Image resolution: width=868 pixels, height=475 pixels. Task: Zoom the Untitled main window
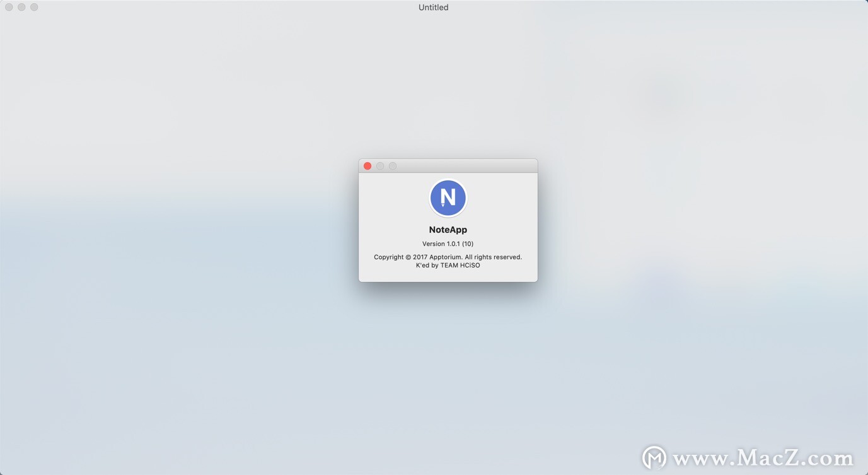point(34,7)
